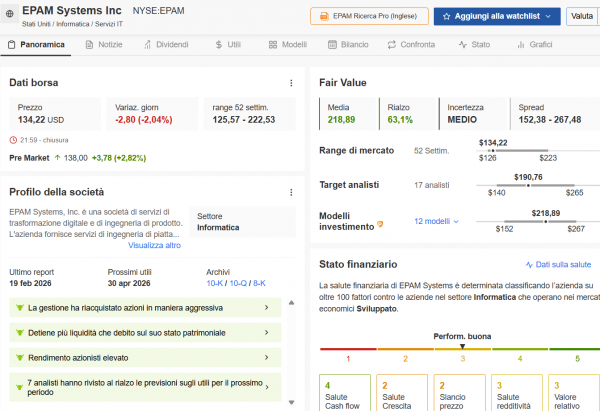Click the Pro badge beside Modelli investimento
Screen dimensions: 600x411
tap(380, 223)
